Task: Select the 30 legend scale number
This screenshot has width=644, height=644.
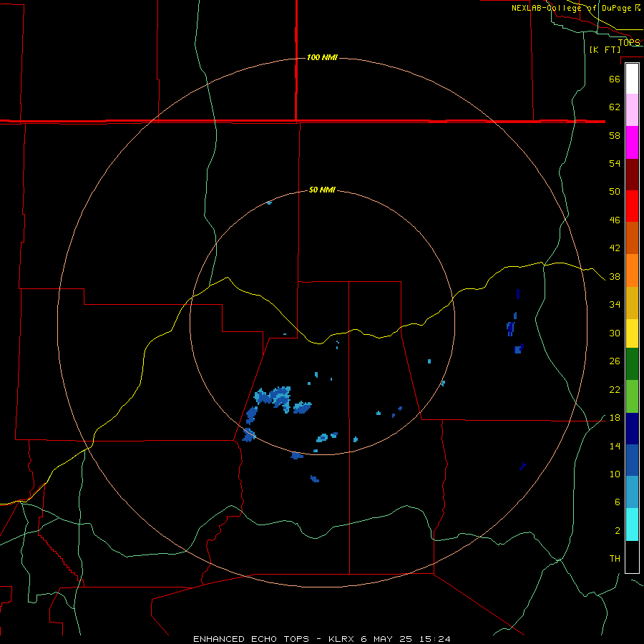Action: [615, 333]
